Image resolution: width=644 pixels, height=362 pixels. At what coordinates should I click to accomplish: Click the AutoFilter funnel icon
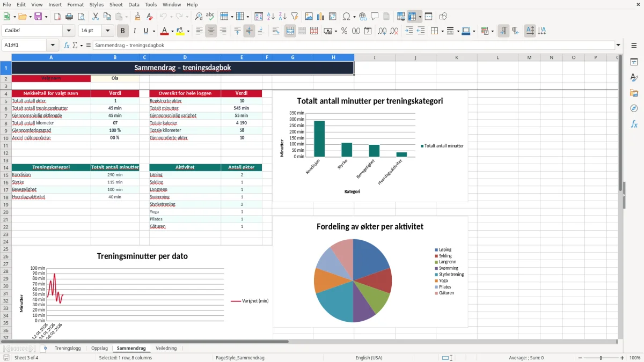(x=295, y=17)
